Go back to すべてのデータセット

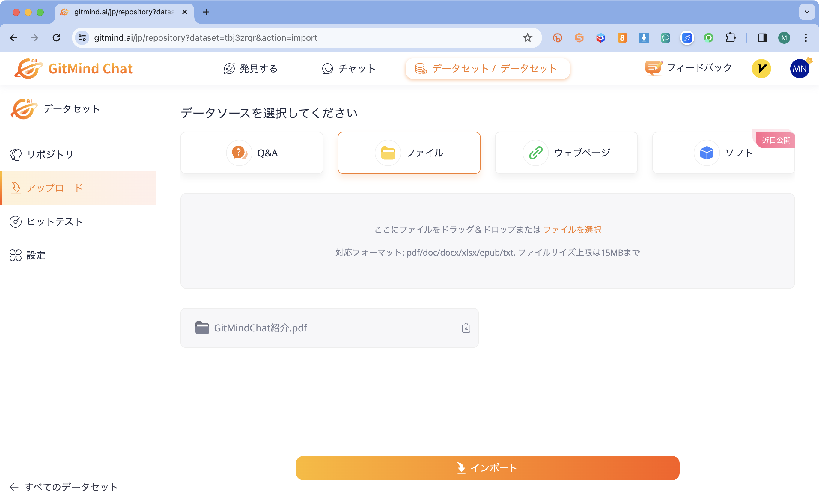tap(63, 487)
